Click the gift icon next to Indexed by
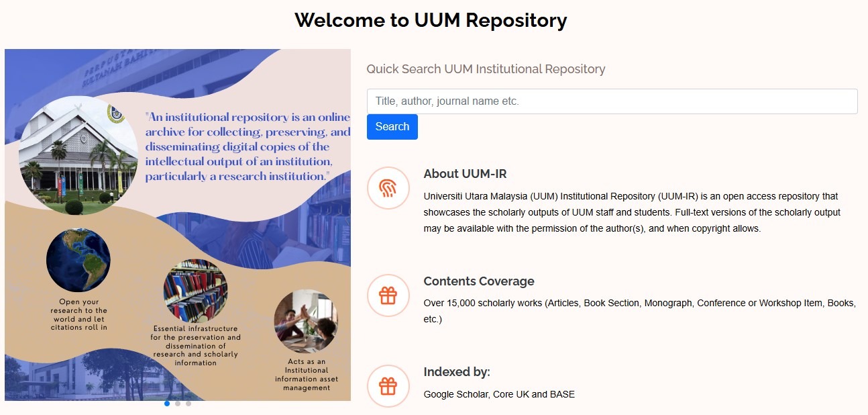Viewport: 868px width, 415px height. tap(388, 386)
